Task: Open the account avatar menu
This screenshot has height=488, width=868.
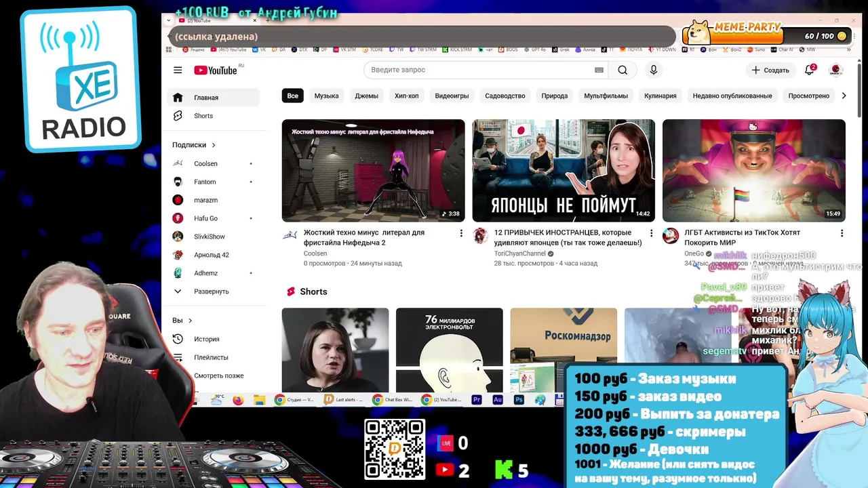Action: tap(836, 70)
